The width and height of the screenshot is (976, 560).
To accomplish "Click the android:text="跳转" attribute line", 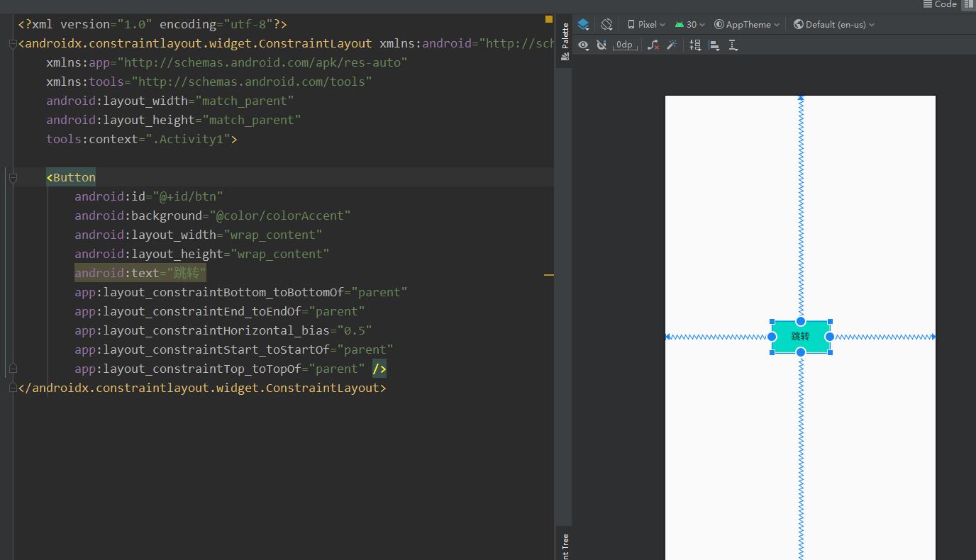I will point(140,273).
